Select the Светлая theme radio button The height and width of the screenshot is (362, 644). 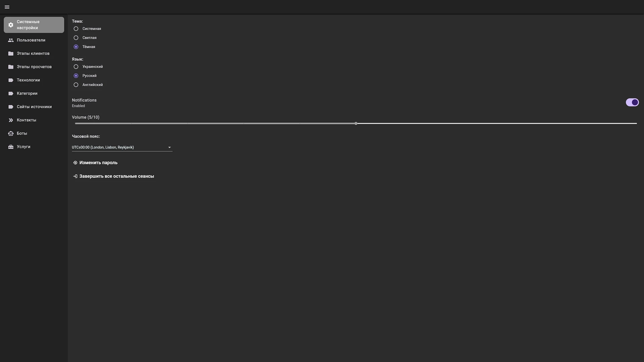[x=76, y=38]
